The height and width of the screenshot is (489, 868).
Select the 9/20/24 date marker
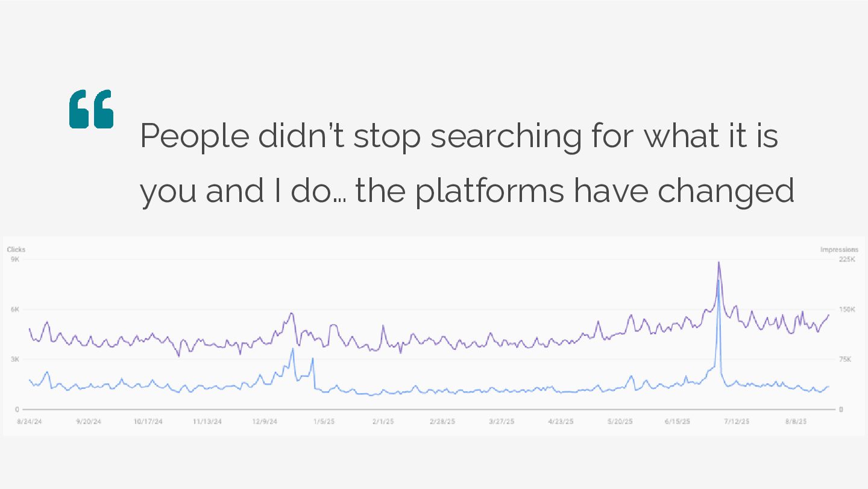click(89, 421)
